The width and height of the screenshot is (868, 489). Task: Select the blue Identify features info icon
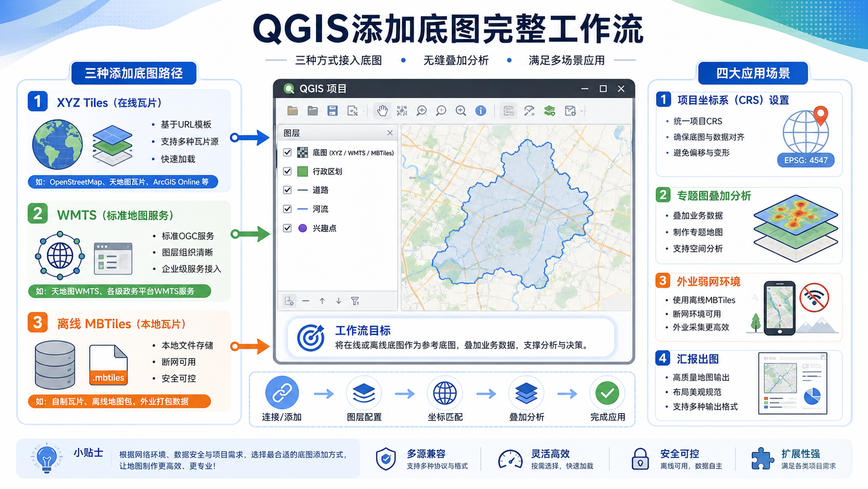481,111
